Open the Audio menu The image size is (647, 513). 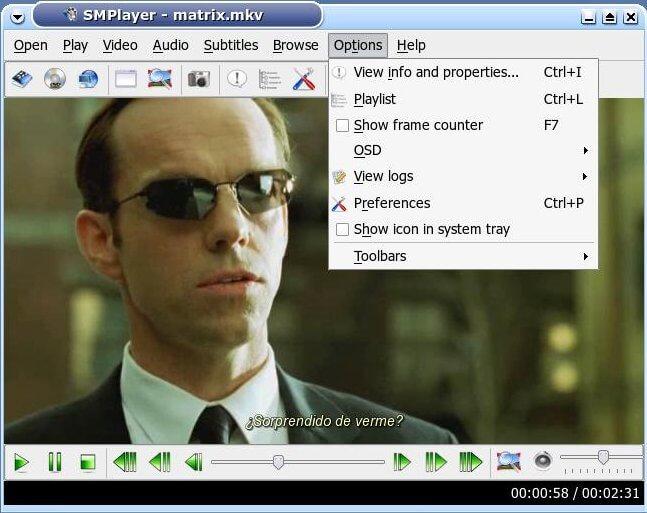[x=170, y=45]
